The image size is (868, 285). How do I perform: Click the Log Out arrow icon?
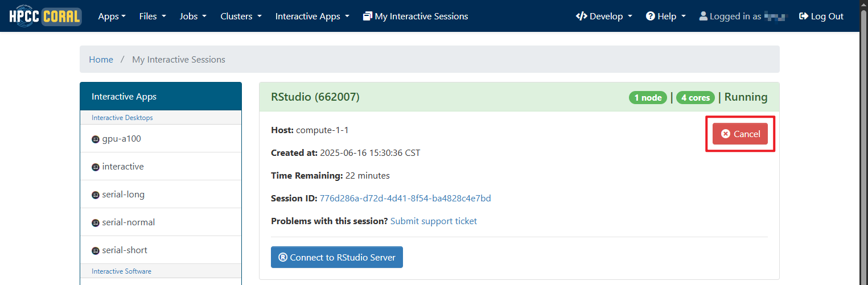click(x=804, y=16)
